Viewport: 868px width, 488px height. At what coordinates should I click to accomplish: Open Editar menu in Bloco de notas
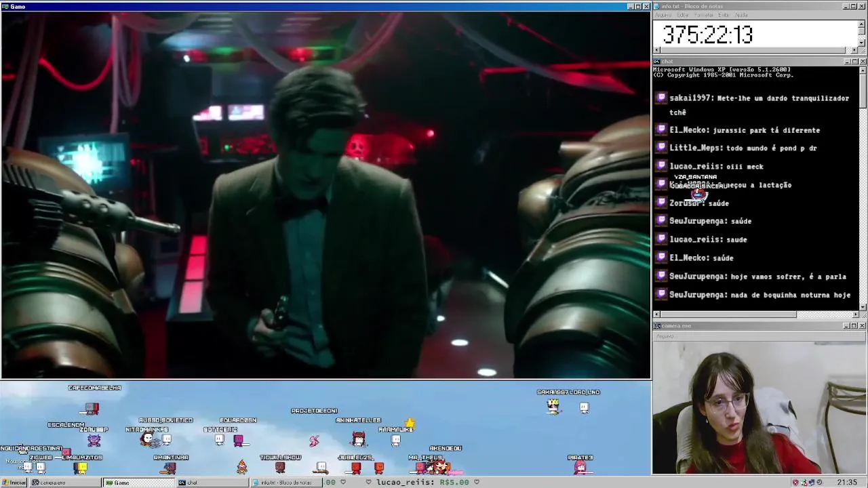[683, 15]
